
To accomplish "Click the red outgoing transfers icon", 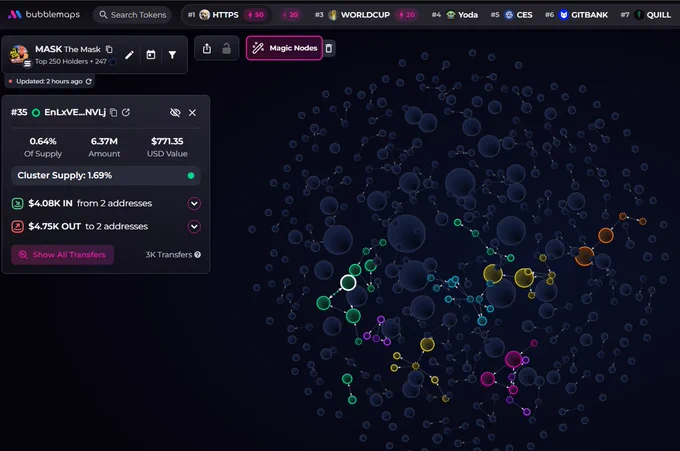I will (x=17, y=226).
